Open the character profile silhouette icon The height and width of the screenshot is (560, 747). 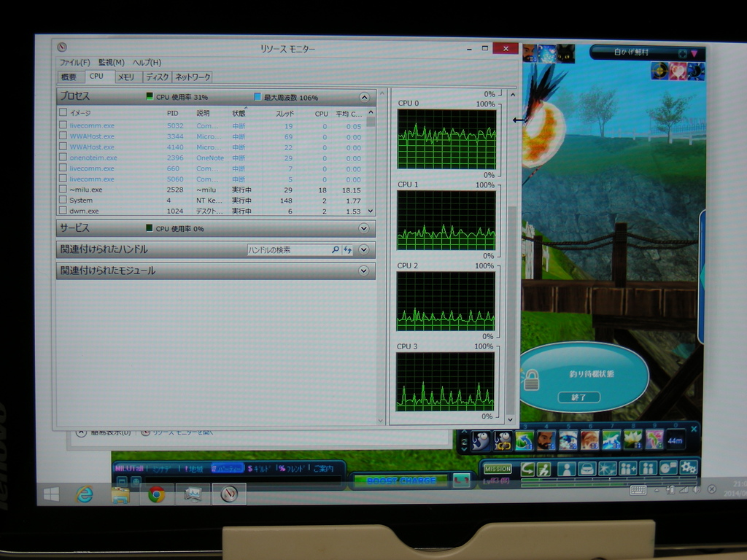tap(566, 469)
